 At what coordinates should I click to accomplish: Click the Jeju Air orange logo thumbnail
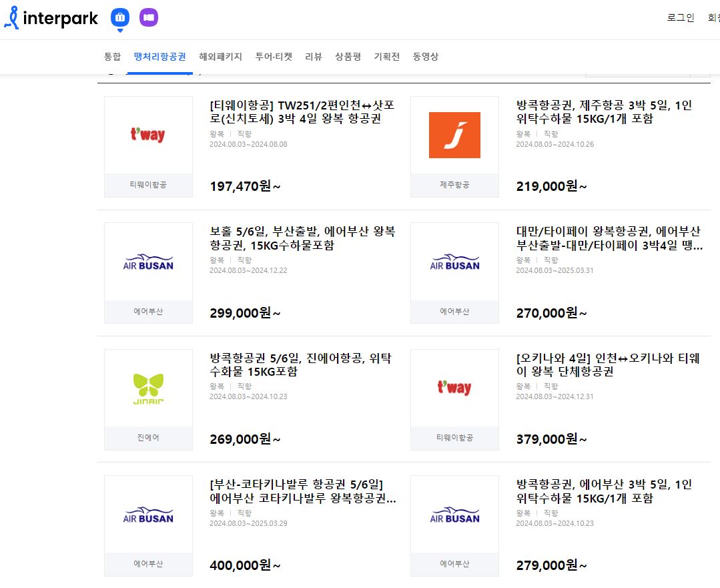(x=454, y=135)
